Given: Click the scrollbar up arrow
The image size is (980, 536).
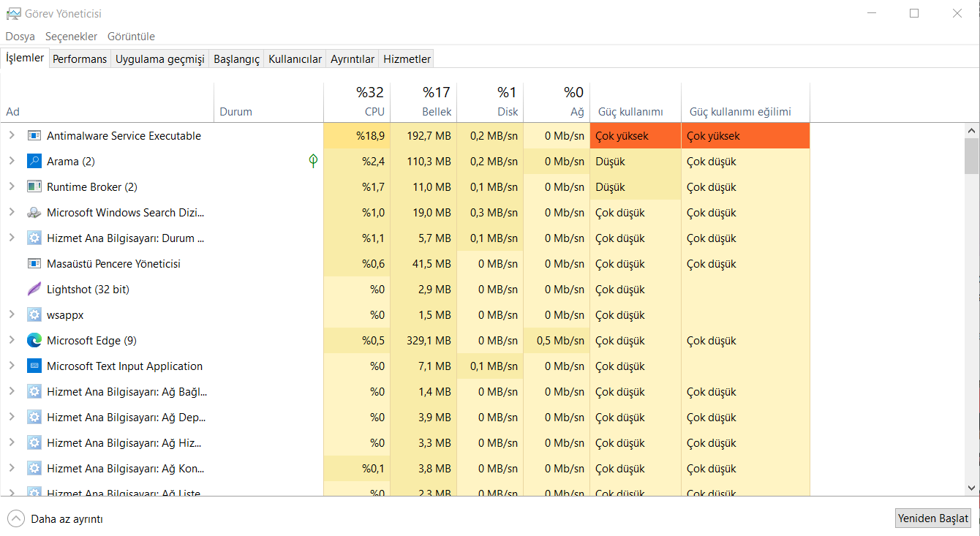Looking at the screenshot, I should point(972,130).
